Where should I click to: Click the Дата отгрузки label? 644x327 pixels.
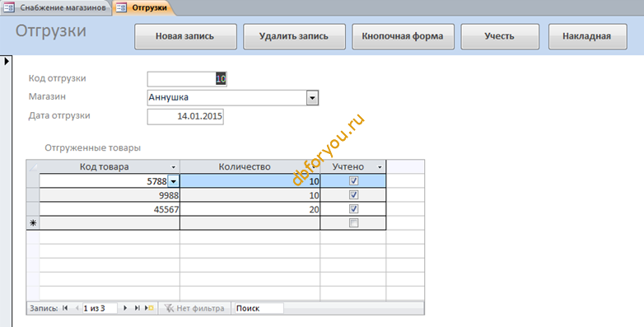point(59,115)
